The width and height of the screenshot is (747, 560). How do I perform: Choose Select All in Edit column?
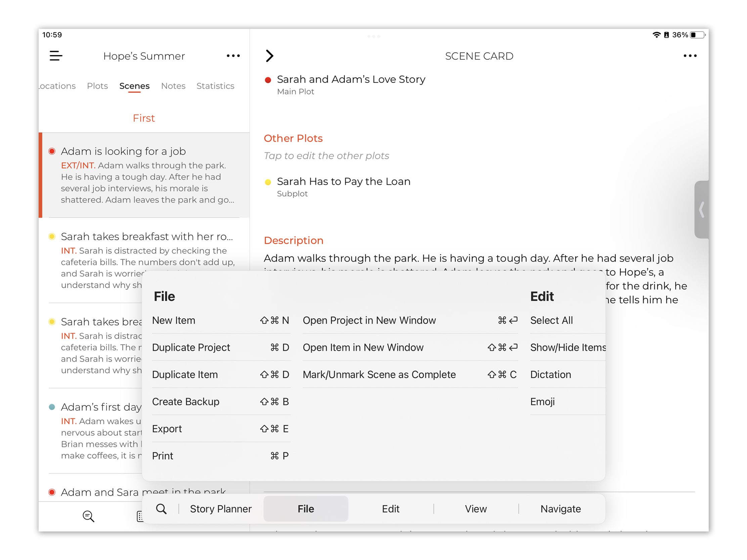pyautogui.click(x=567, y=320)
